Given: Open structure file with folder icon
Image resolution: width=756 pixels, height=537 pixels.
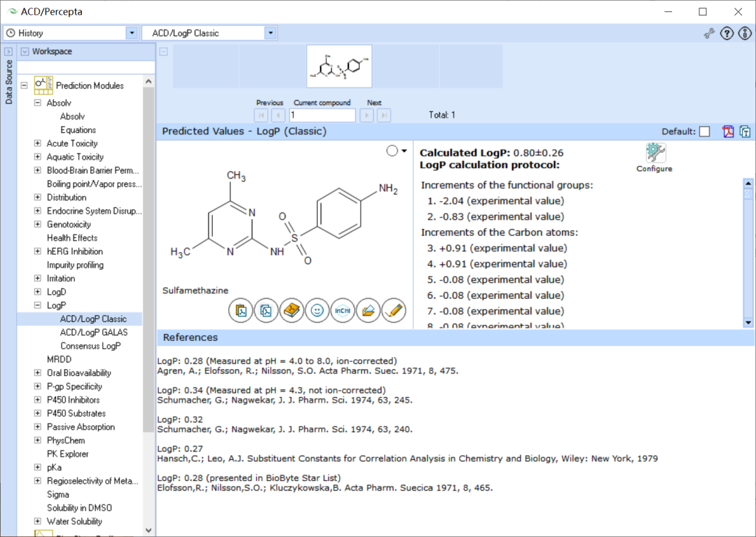Looking at the screenshot, I should 368,310.
